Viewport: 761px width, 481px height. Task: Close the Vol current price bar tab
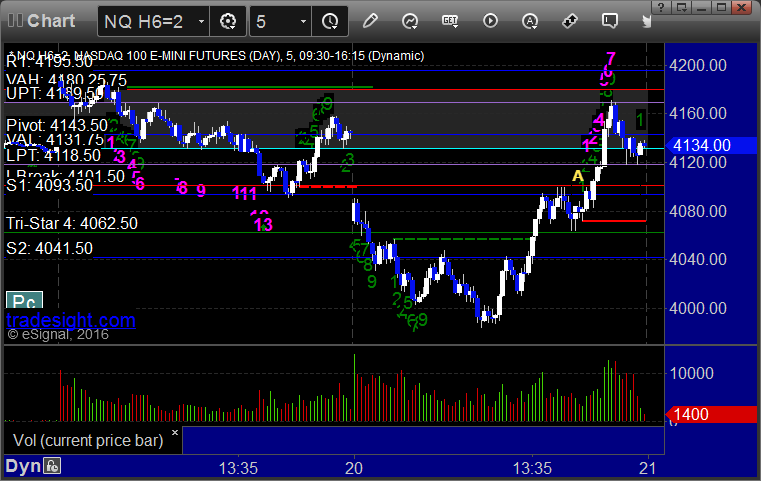[175, 432]
